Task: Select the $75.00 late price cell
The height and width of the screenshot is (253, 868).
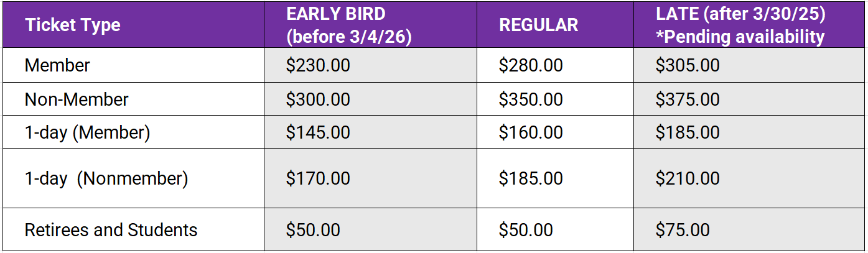Action: pos(683,230)
